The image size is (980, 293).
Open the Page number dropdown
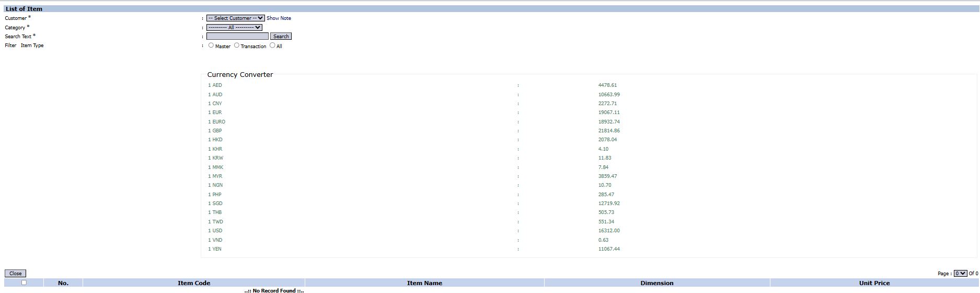pos(960,274)
